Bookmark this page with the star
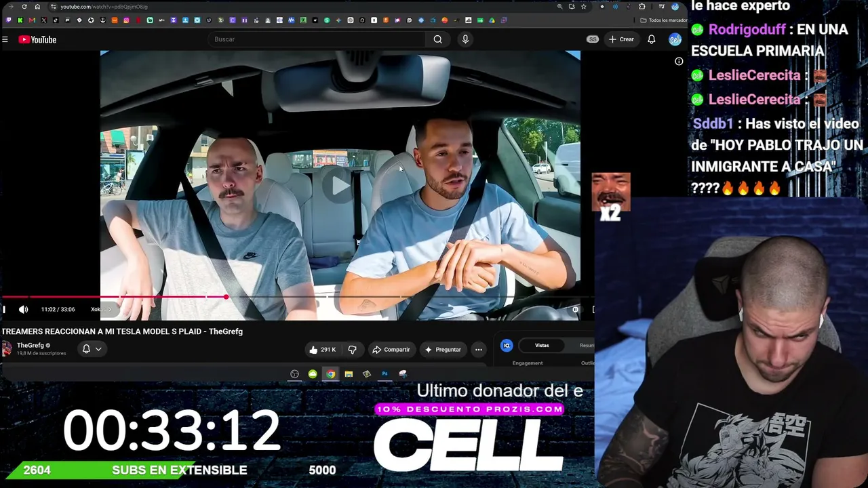The image size is (868, 488). (x=583, y=7)
